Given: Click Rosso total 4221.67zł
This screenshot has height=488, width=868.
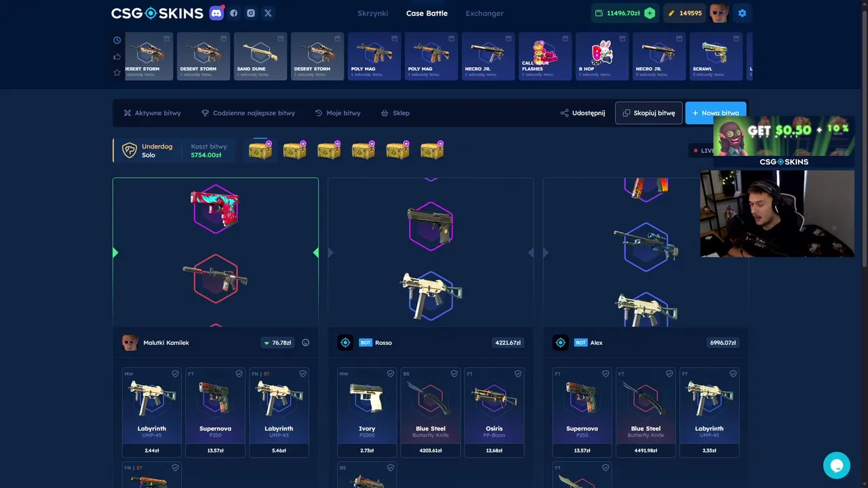Looking at the screenshot, I should [x=508, y=343].
